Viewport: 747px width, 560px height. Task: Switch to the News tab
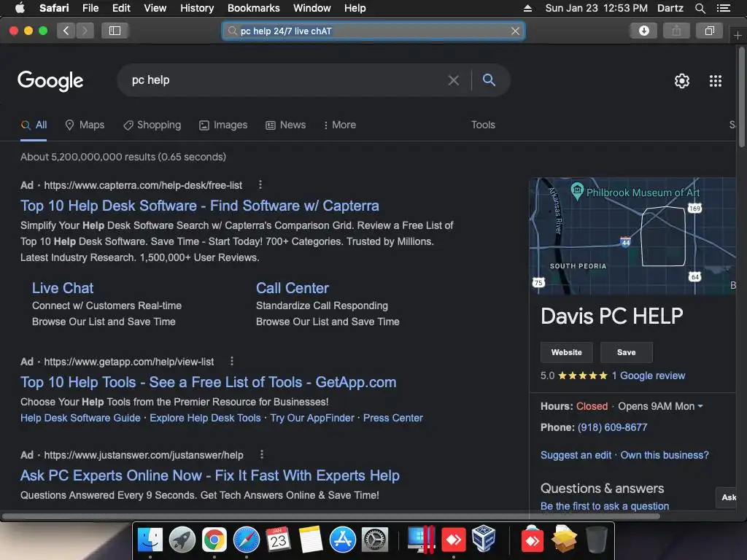(x=285, y=125)
